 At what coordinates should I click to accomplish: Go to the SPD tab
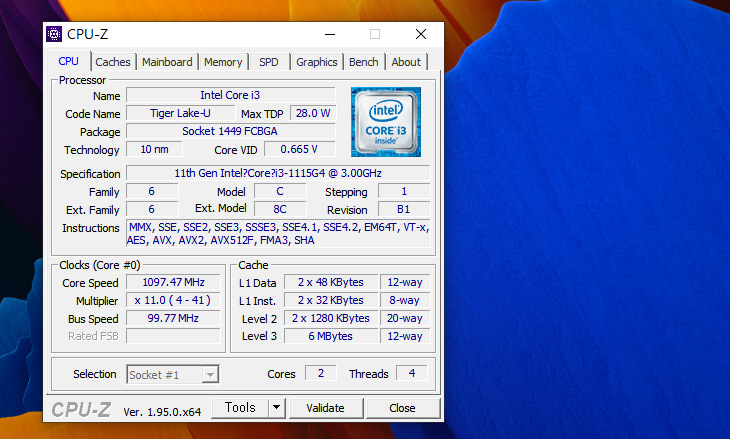[269, 62]
